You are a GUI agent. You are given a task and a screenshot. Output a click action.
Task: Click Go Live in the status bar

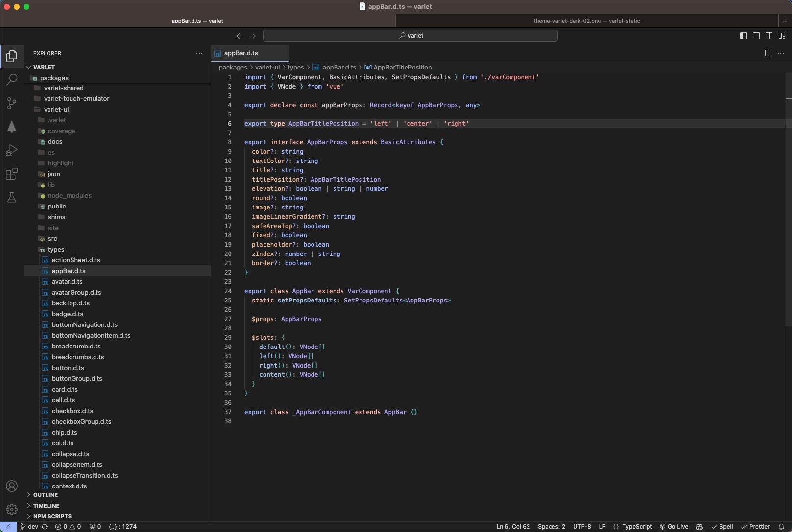tap(674, 527)
